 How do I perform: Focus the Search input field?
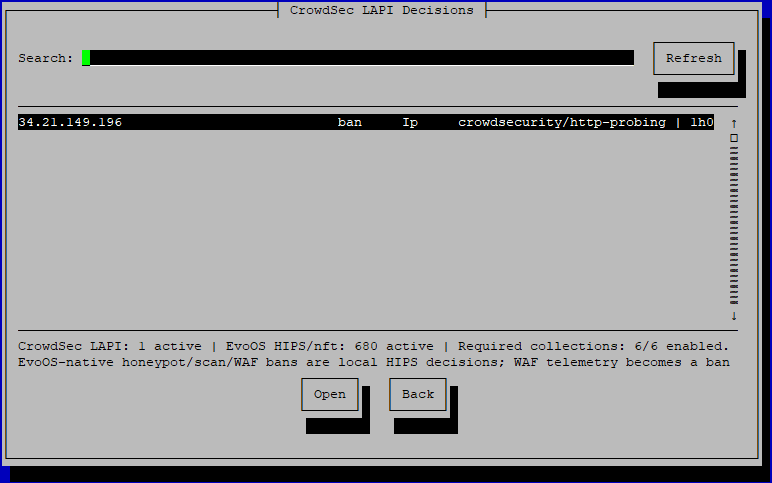tap(358, 58)
